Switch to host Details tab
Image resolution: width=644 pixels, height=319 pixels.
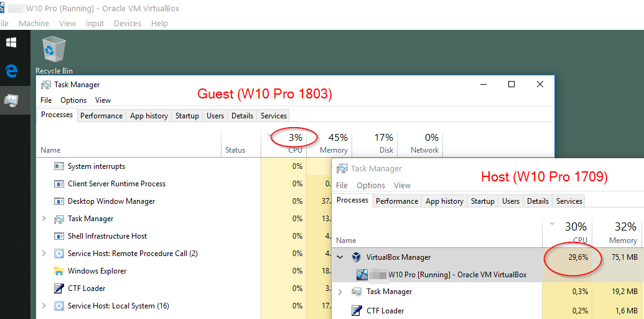coord(538,201)
